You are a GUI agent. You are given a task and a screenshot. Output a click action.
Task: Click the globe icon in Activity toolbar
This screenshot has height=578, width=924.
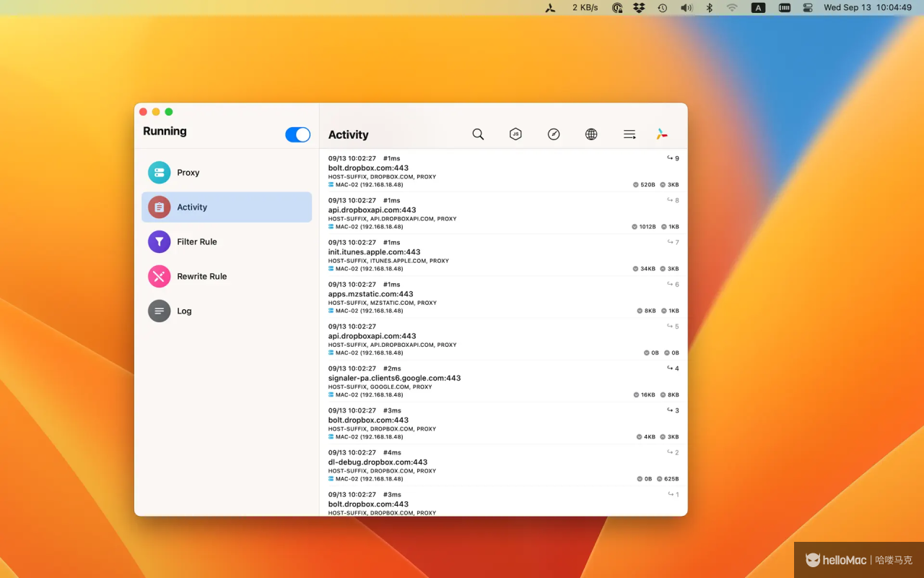[x=591, y=134]
